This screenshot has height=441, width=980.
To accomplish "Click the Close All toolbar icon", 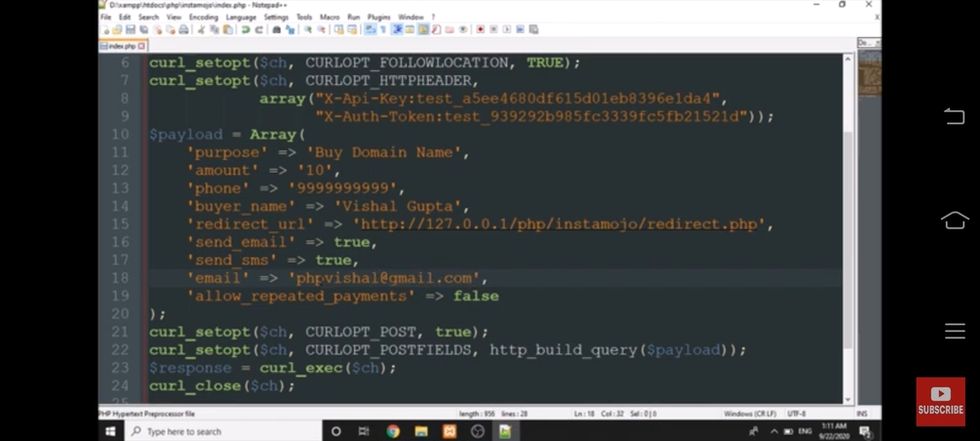I will [171, 29].
